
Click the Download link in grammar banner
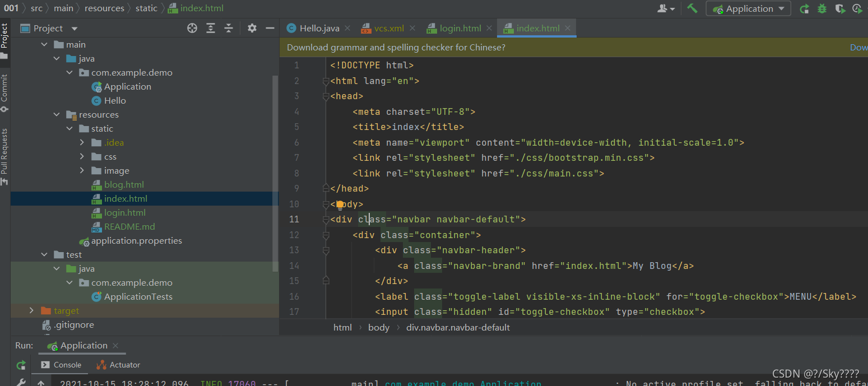tap(859, 48)
